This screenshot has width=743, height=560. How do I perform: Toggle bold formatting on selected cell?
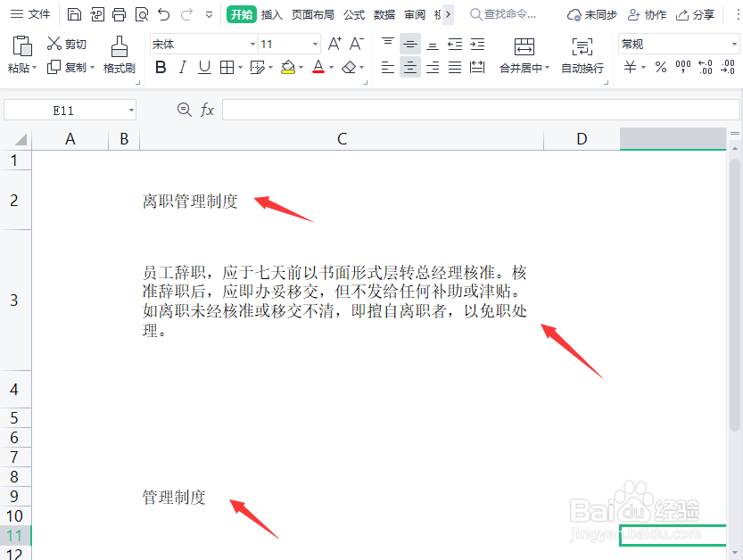pos(161,67)
